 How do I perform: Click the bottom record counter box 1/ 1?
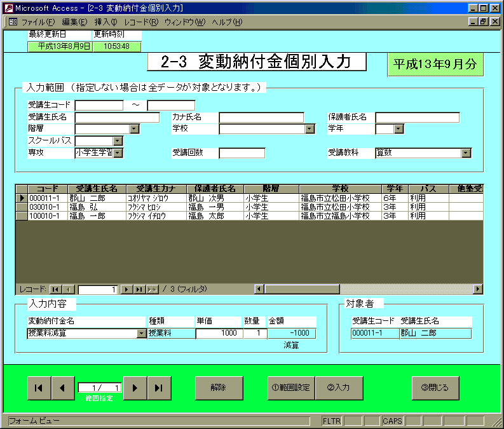point(99,388)
